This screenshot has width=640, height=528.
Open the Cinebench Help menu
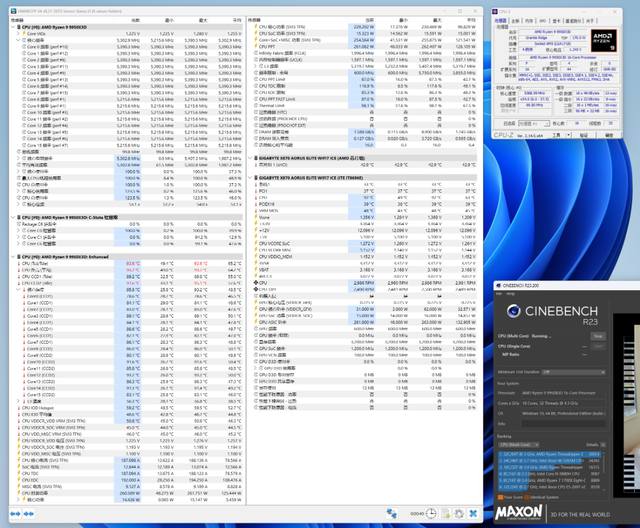pyautogui.click(x=510, y=294)
